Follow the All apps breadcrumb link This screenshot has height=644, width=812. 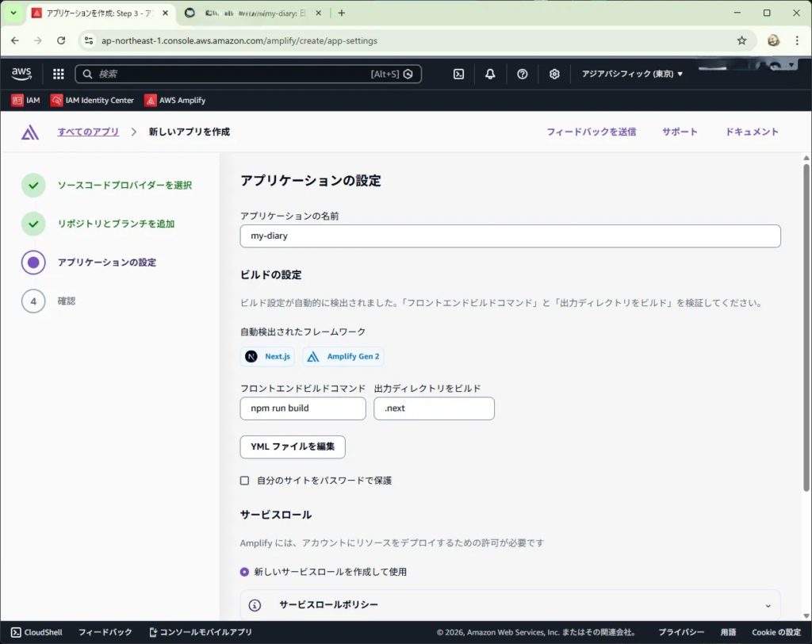point(88,132)
